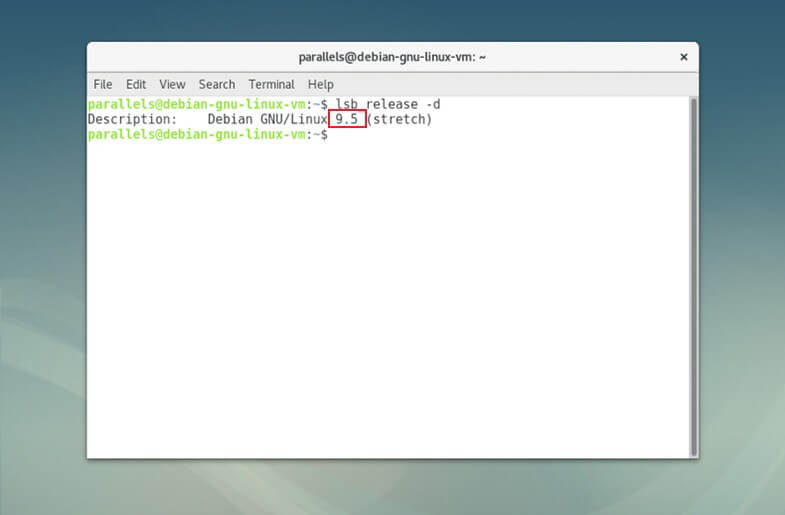Open the File menu
This screenshot has width=785, height=515.
click(x=103, y=84)
